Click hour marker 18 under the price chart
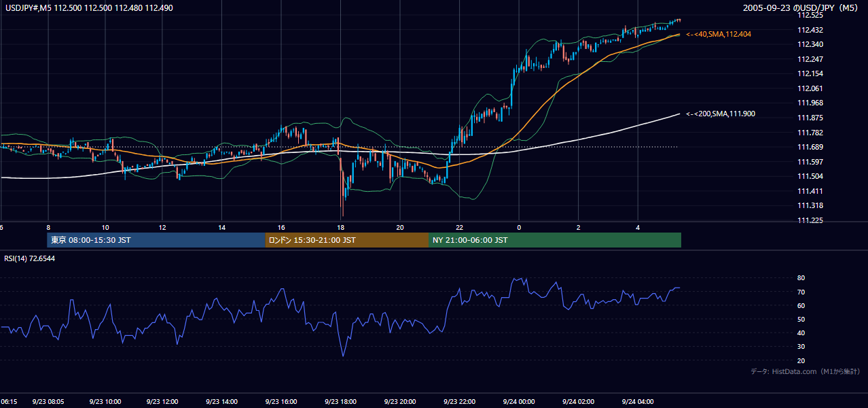The height and width of the screenshot is (408, 868). tap(341, 227)
